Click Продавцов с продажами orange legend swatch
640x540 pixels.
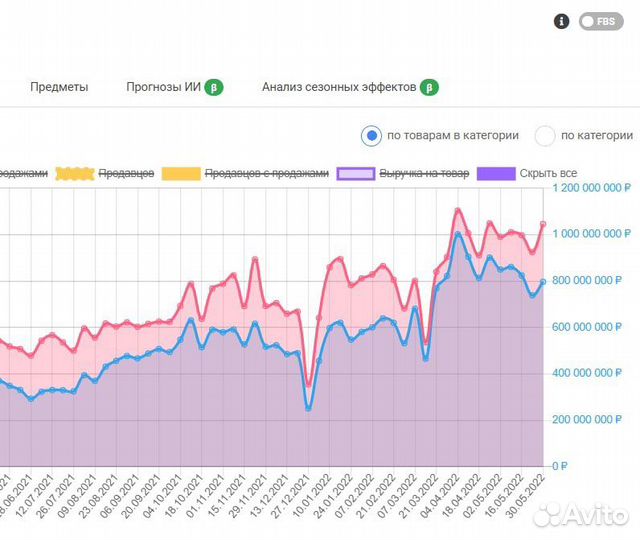point(180,173)
